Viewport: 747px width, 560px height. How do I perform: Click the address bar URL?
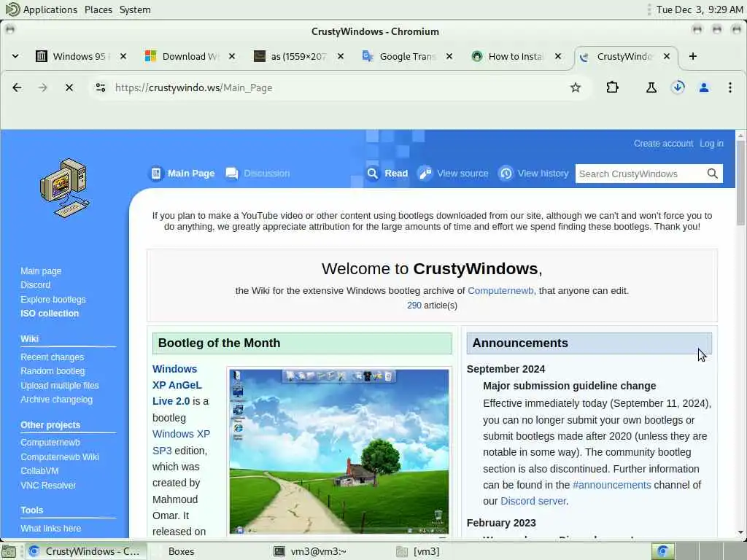point(194,87)
